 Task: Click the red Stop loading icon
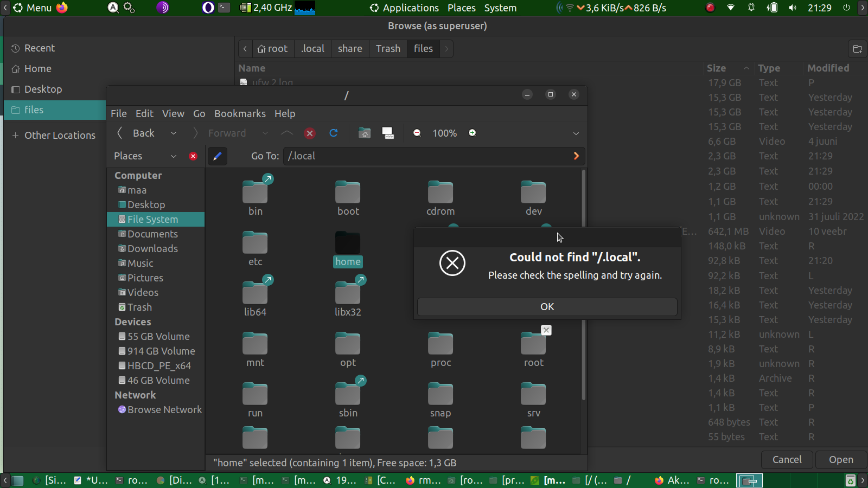(310, 133)
